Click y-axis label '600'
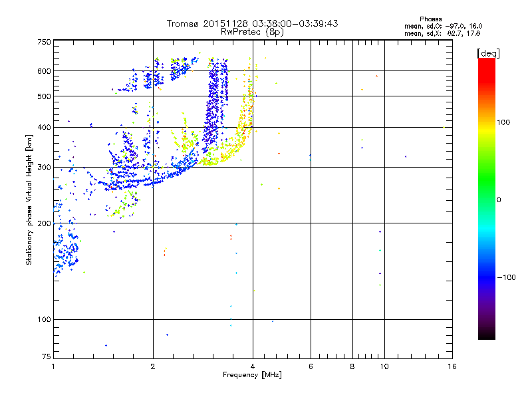Image resolution: width=532 pixels, height=399 pixels. point(44,71)
